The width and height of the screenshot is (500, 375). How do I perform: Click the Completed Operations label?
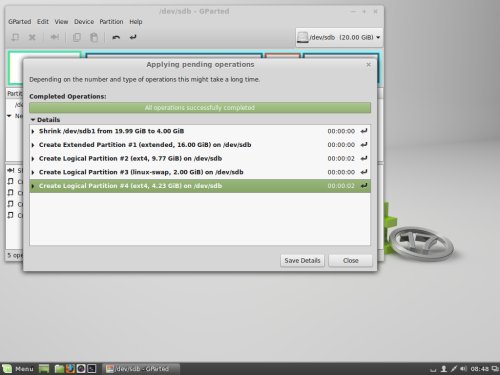coord(68,96)
